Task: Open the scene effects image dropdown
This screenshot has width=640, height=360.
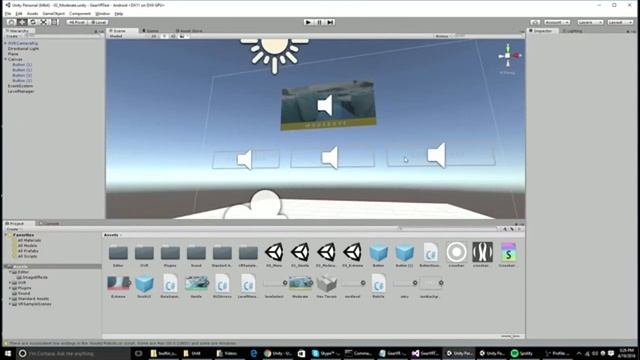Action: click(x=183, y=36)
